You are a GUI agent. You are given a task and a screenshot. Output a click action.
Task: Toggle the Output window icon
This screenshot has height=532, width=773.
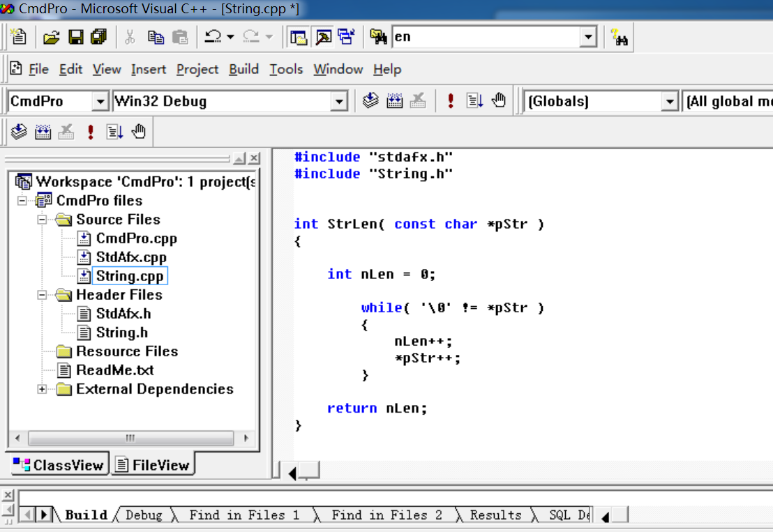324,37
